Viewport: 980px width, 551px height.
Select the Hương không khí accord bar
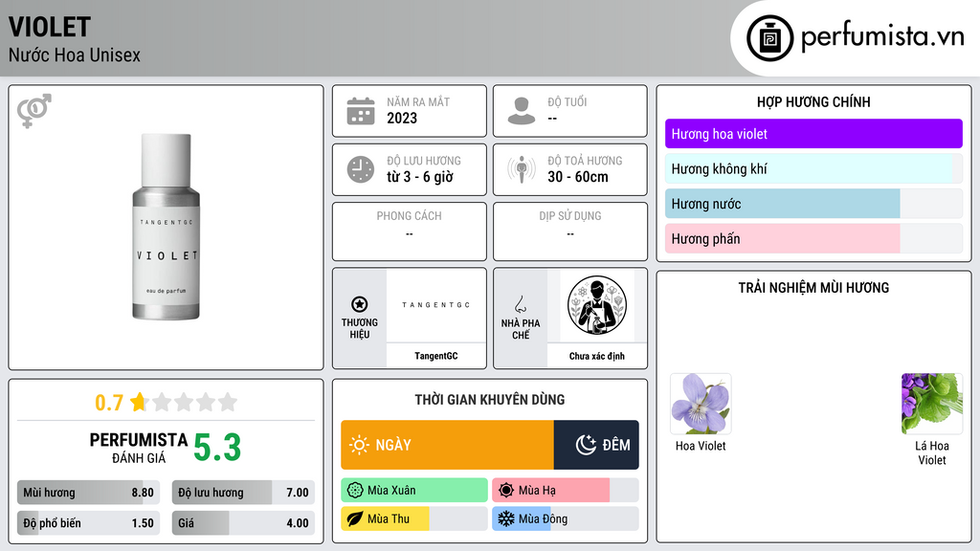[813, 168]
